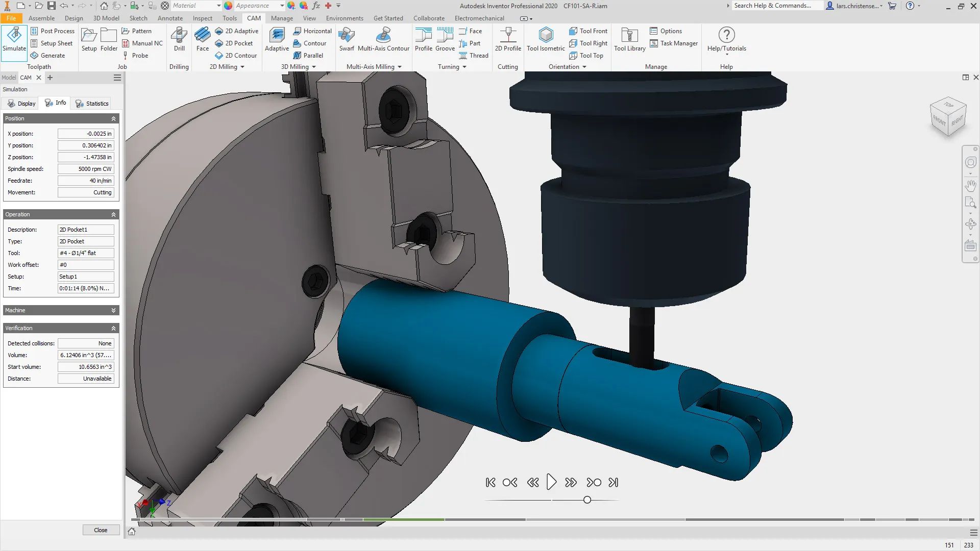Click the simulation progress slider
The width and height of the screenshot is (980, 551).
(586, 500)
